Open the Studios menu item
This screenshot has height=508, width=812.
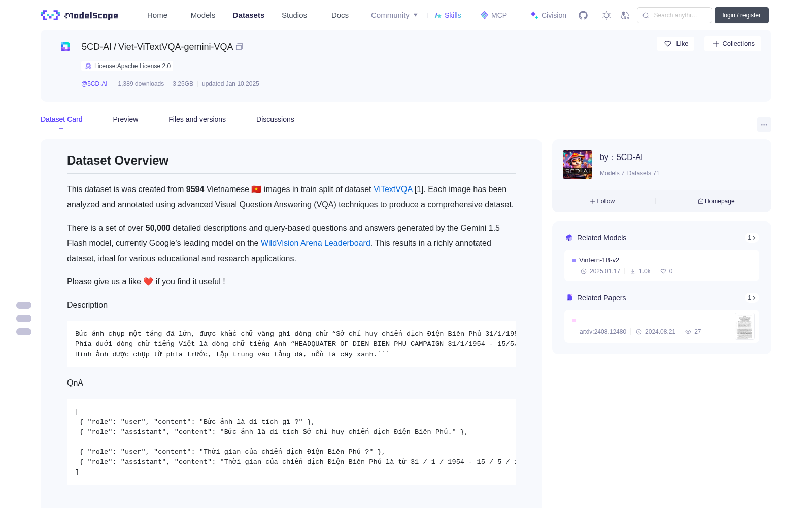294,15
